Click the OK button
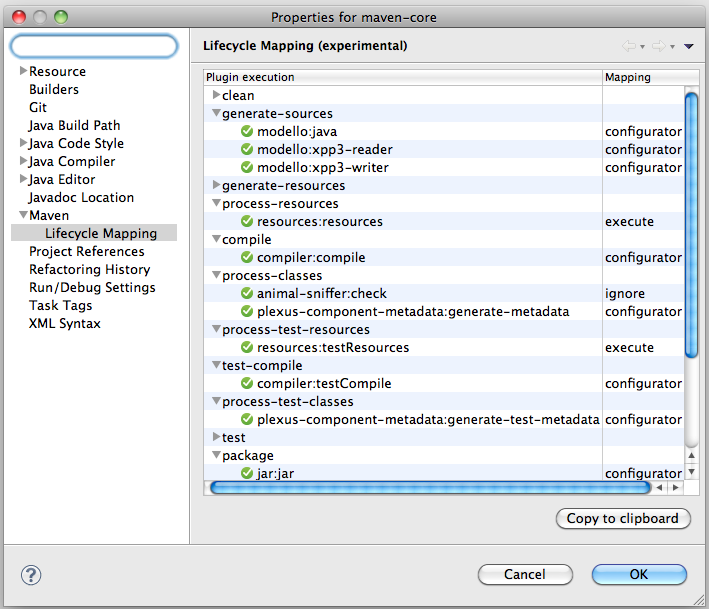The height and width of the screenshot is (609, 709). tap(639, 574)
